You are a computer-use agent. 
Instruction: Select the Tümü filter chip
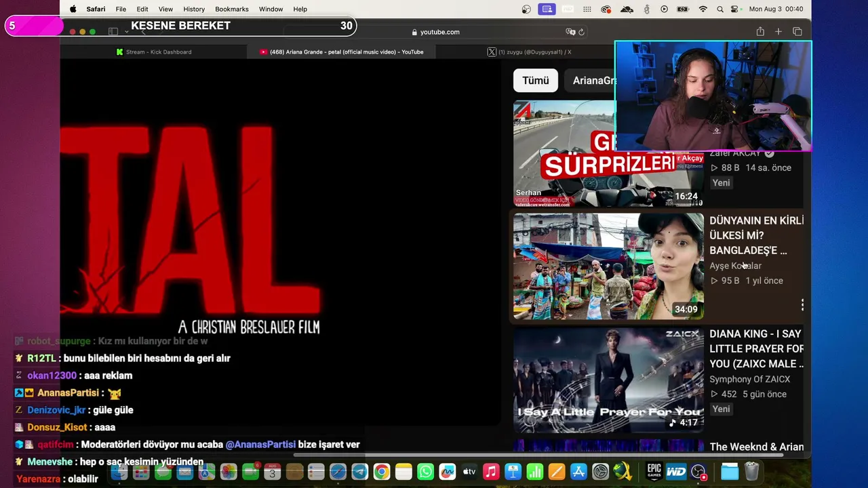pos(536,80)
